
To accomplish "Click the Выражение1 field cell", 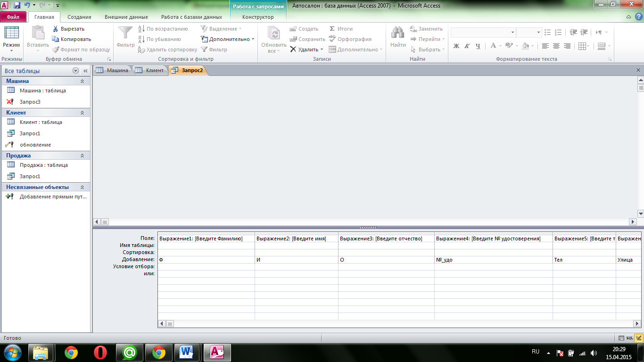I will [206, 239].
